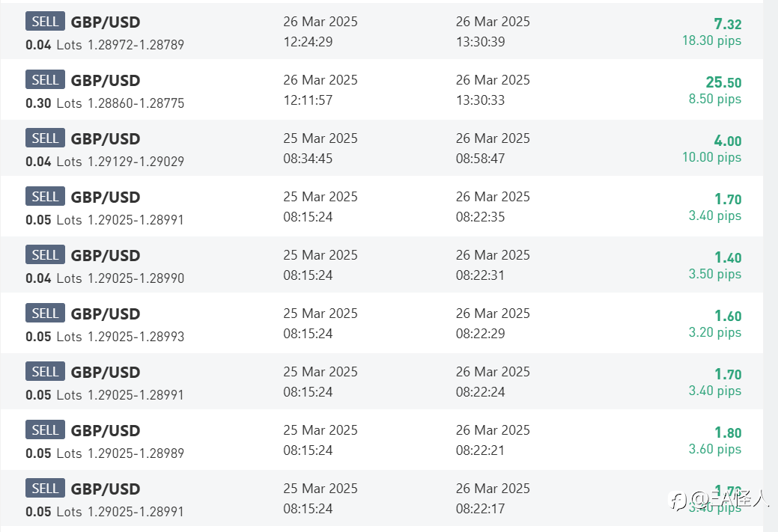The width and height of the screenshot is (778, 532).
Task: Click 18.30 pips label
Action: click(x=711, y=40)
